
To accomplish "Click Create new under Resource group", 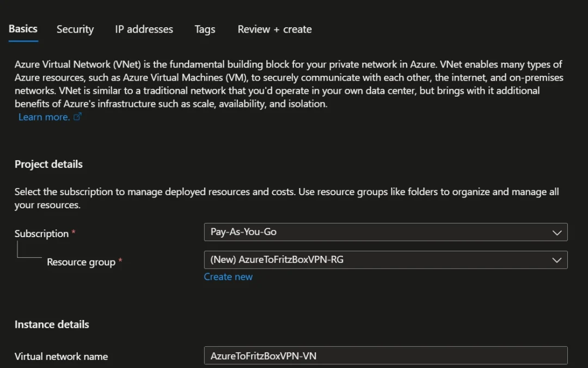I will click(228, 277).
